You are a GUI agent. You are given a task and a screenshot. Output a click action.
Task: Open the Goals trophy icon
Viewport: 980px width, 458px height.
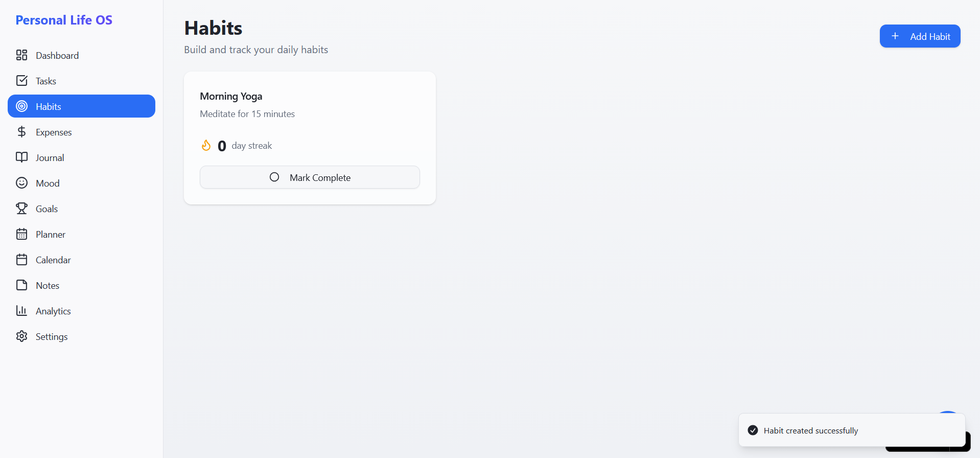21,209
